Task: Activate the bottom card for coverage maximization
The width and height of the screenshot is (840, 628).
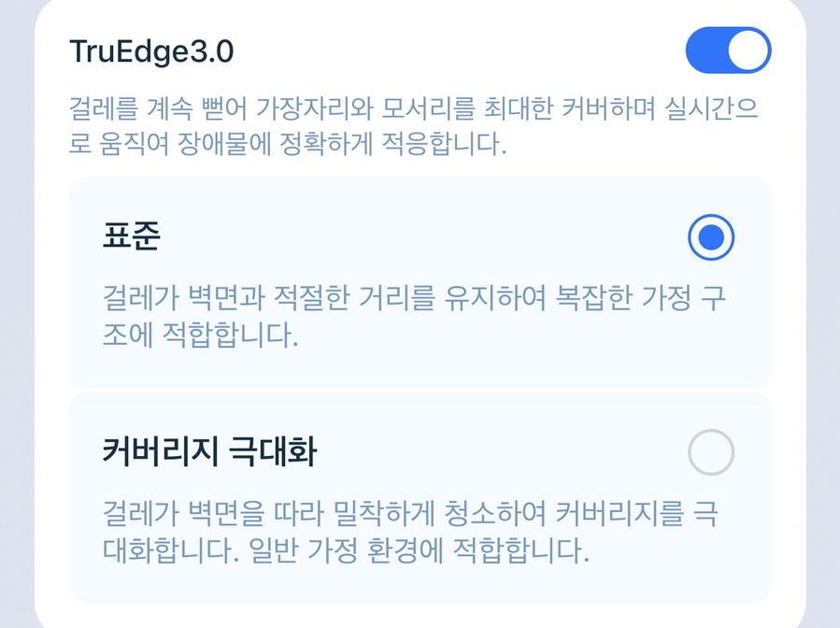Action: [420, 495]
